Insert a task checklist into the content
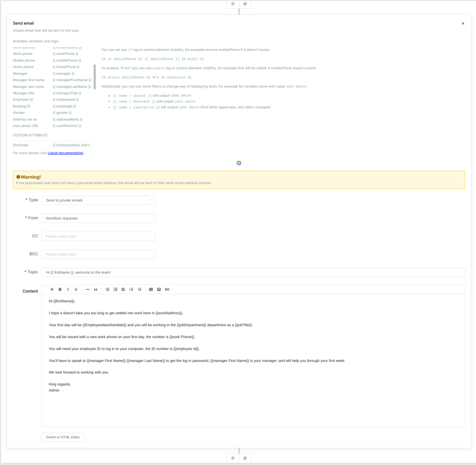 (x=123, y=289)
